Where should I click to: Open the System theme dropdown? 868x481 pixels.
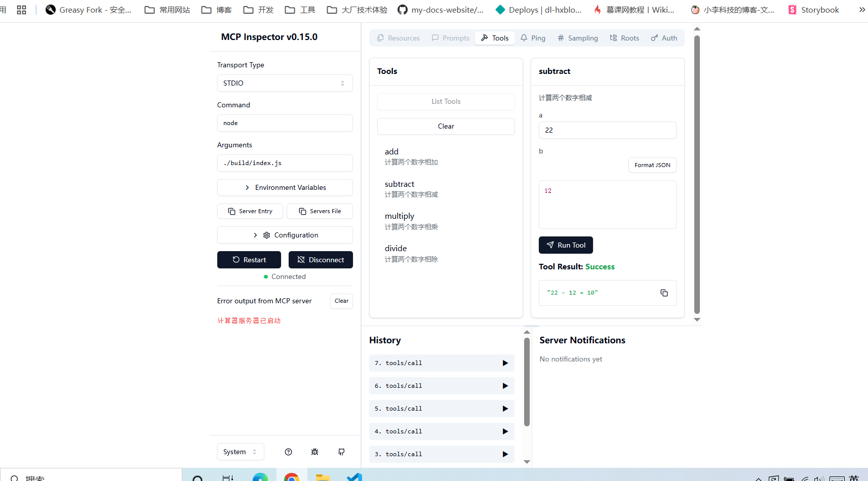pyautogui.click(x=240, y=452)
